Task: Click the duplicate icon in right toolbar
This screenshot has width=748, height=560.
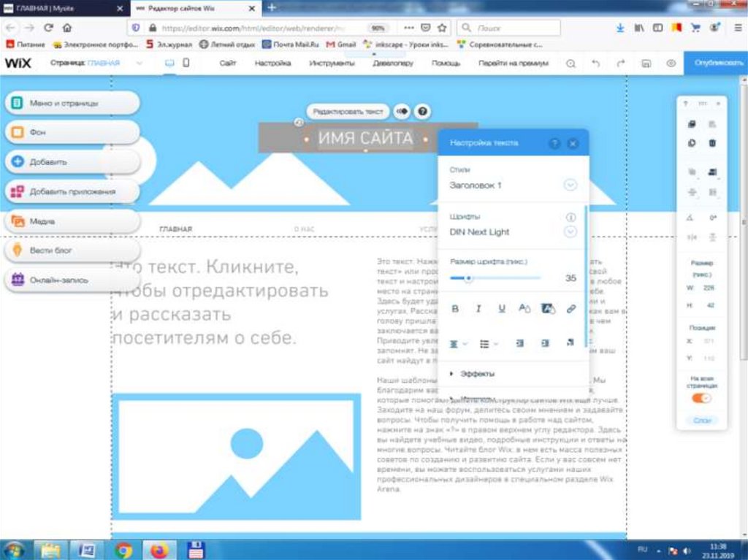Action: pyautogui.click(x=692, y=143)
